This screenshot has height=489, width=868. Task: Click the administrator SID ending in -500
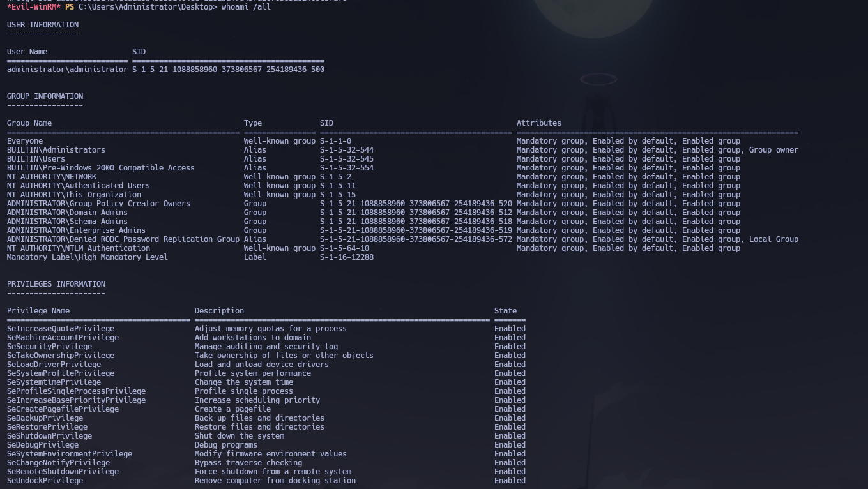[x=228, y=69]
